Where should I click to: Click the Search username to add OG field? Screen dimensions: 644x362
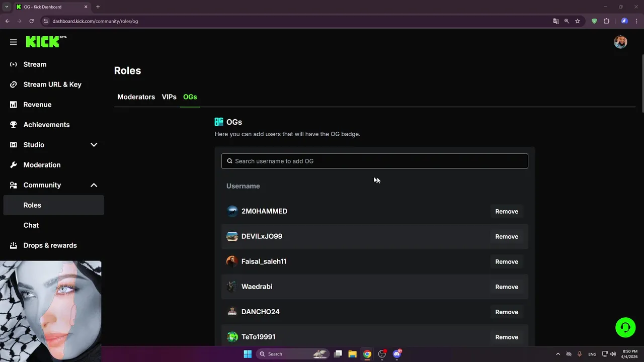(375, 161)
